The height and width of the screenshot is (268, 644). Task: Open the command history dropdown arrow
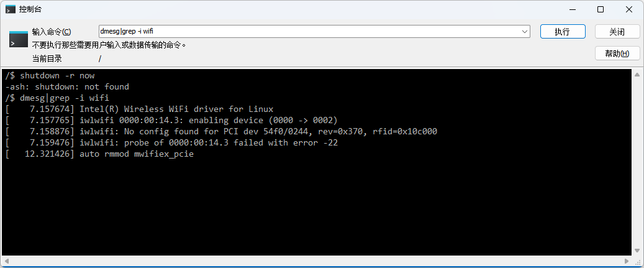point(524,32)
